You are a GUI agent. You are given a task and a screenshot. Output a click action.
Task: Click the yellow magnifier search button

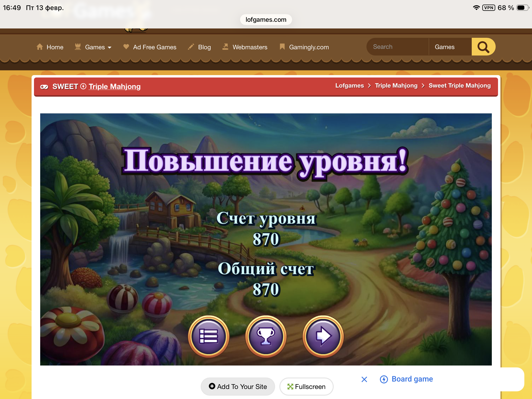(x=483, y=47)
